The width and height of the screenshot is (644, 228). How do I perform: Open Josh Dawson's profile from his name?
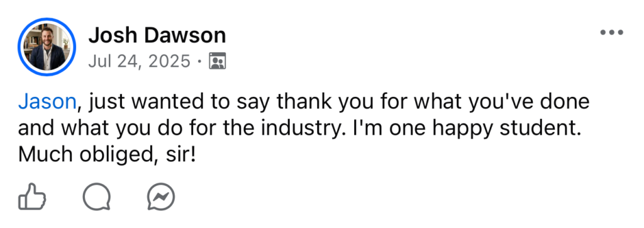tap(157, 35)
